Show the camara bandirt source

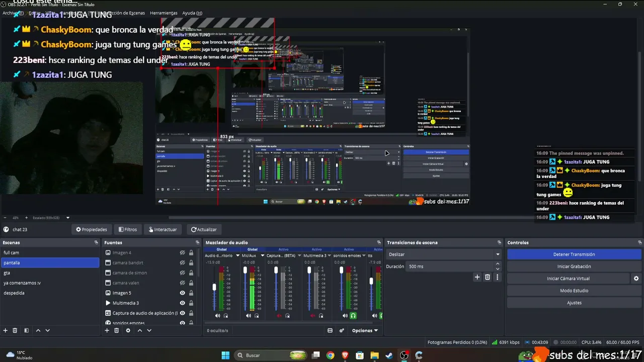click(183, 263)
